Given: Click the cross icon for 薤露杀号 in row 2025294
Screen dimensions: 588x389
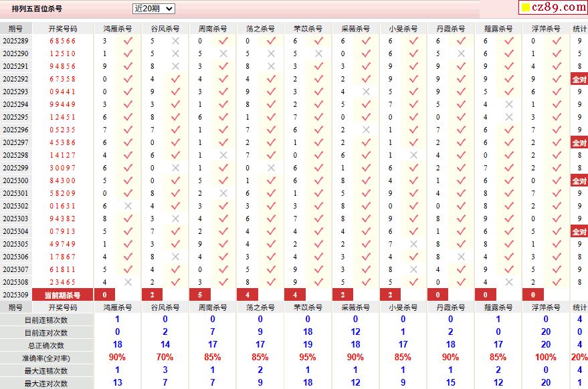Looking at the screenshot, I should (x=509, y=104).
